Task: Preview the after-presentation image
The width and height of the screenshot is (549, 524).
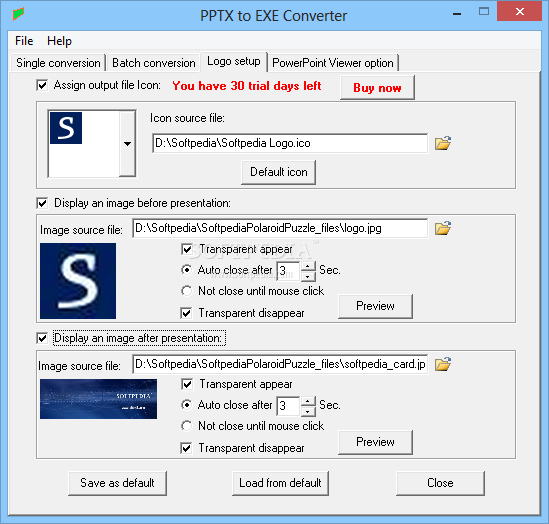Action: pyautogui.click(x=375, y=442)
